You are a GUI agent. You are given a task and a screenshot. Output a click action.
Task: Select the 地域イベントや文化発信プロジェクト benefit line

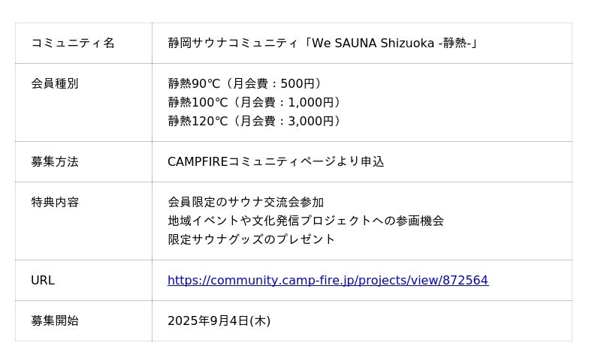[x=306, y=221]
